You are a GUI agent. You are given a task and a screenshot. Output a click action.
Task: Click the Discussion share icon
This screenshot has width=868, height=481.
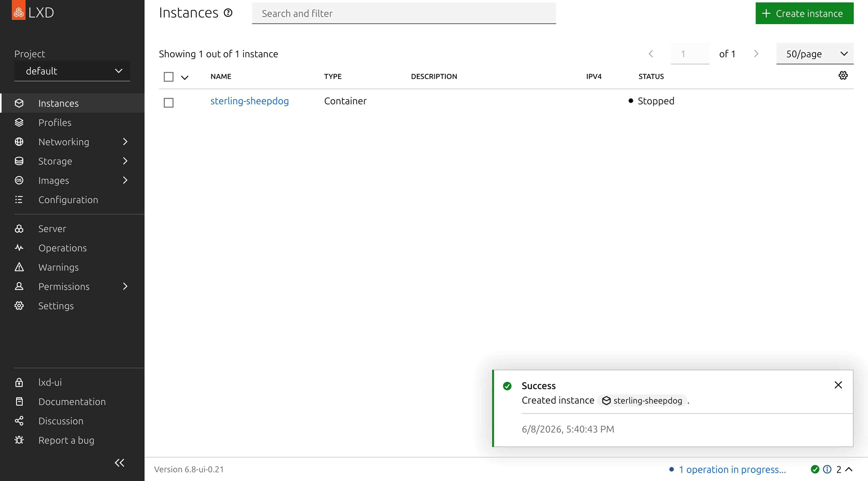[x=19, y=421]
